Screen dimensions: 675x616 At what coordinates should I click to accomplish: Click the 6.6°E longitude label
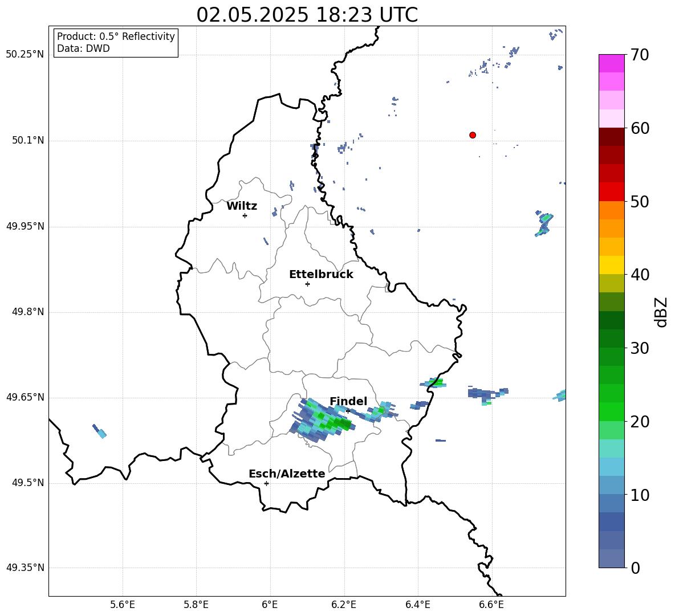click(x=491, y=605)
